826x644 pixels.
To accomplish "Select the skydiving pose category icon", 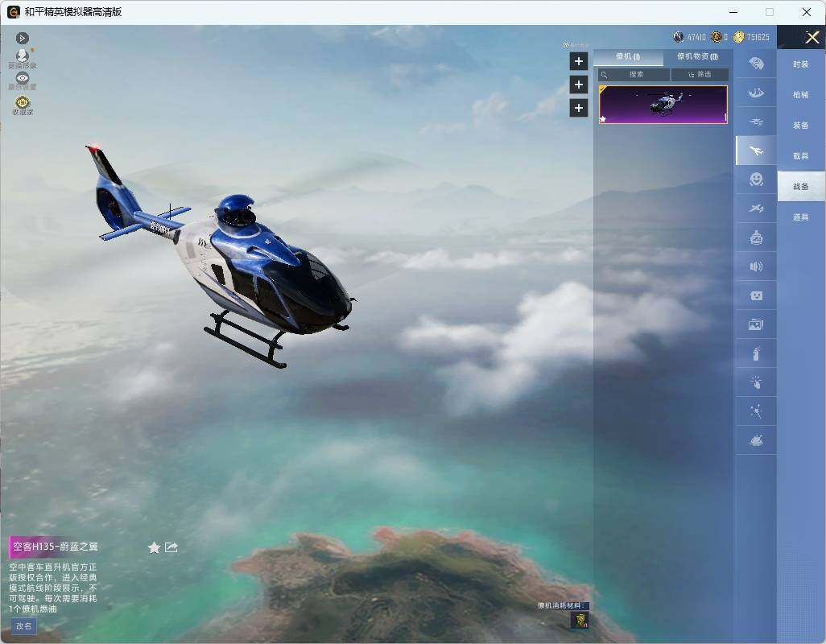I will pos(756,93).
